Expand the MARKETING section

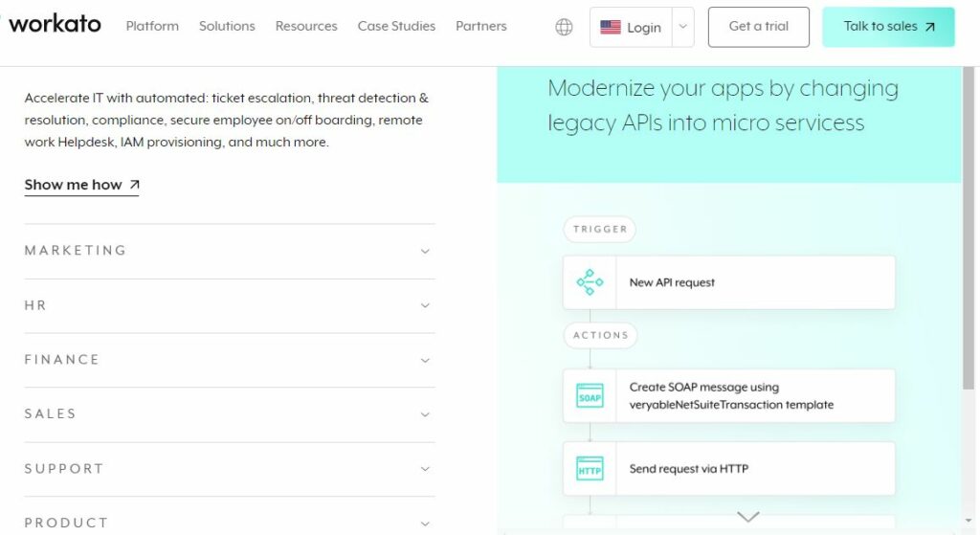pyautogui.click(x=230, y=251)
